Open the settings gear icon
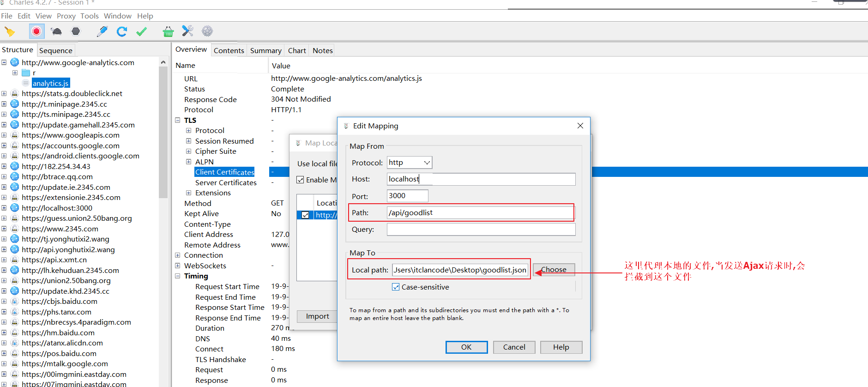Image resolution: width=868 pixels, height=387 pixels. [207, 31]
